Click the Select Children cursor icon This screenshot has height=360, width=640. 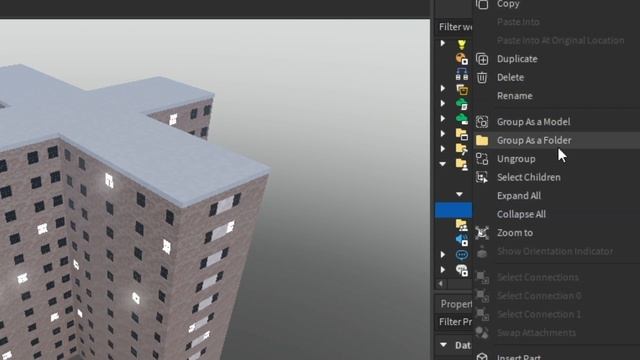point(482,177)
